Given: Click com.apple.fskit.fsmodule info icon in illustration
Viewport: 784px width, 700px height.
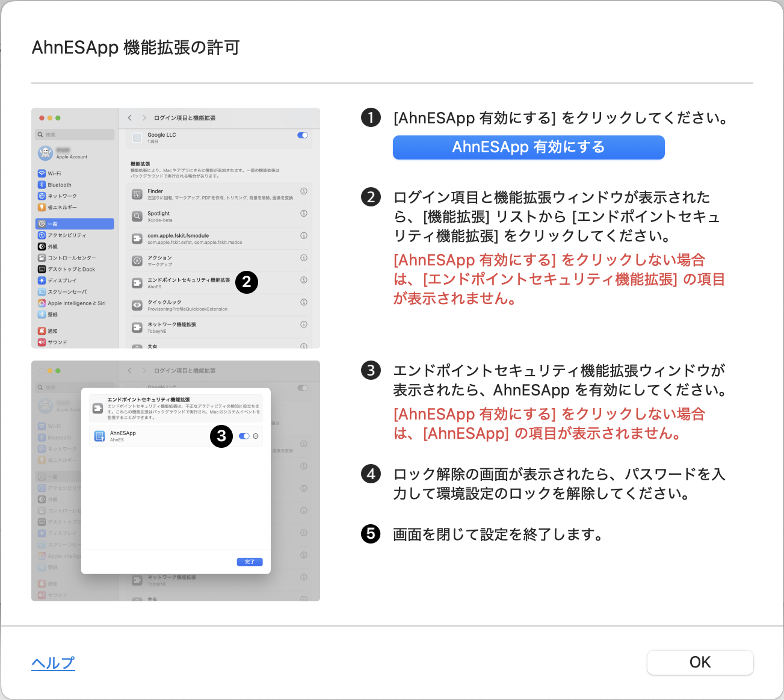Looking at the screenshot, I should [304, 235].
